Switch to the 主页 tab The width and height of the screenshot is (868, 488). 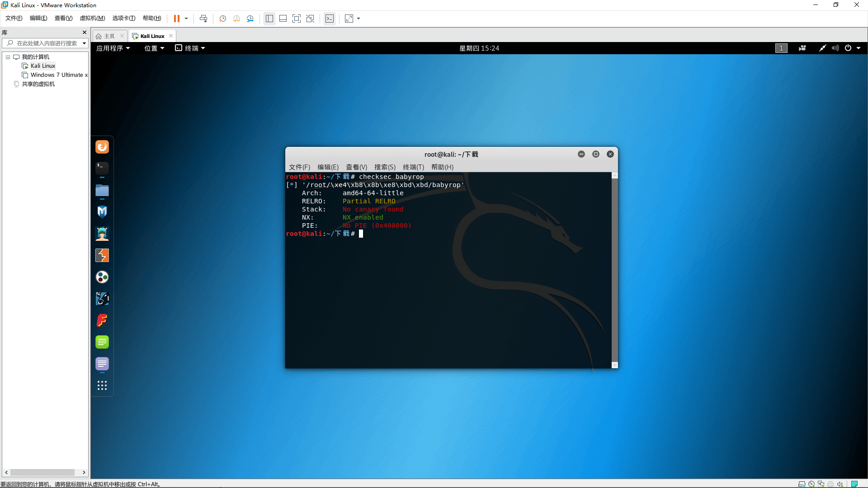pyautogui.click(x=108, y=36)
